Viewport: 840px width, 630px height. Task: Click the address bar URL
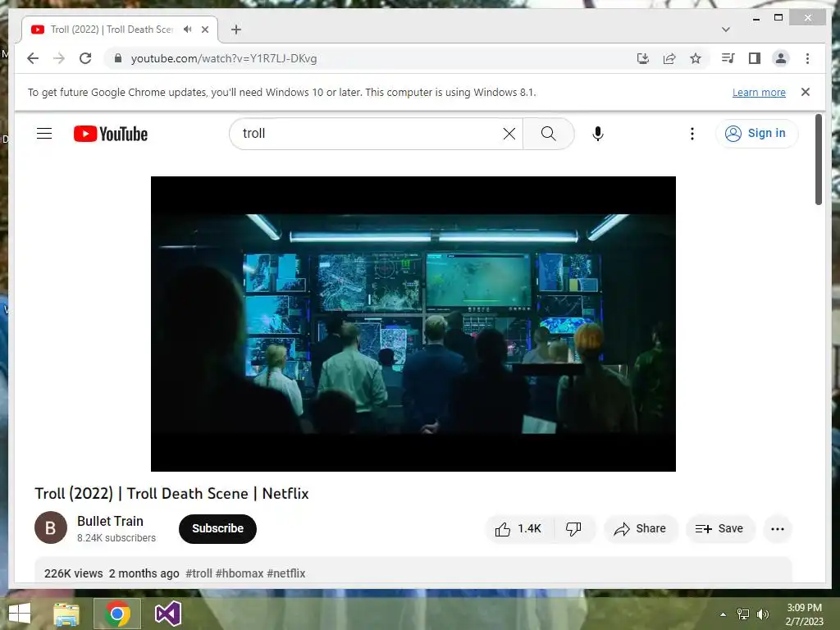224,58
